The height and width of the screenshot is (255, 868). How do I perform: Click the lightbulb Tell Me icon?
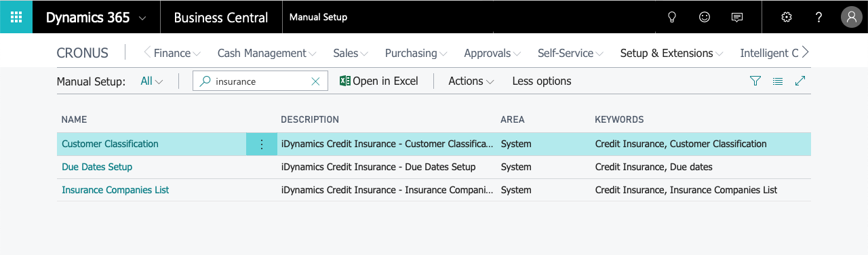pyautogui.click(x=672, y=18)
